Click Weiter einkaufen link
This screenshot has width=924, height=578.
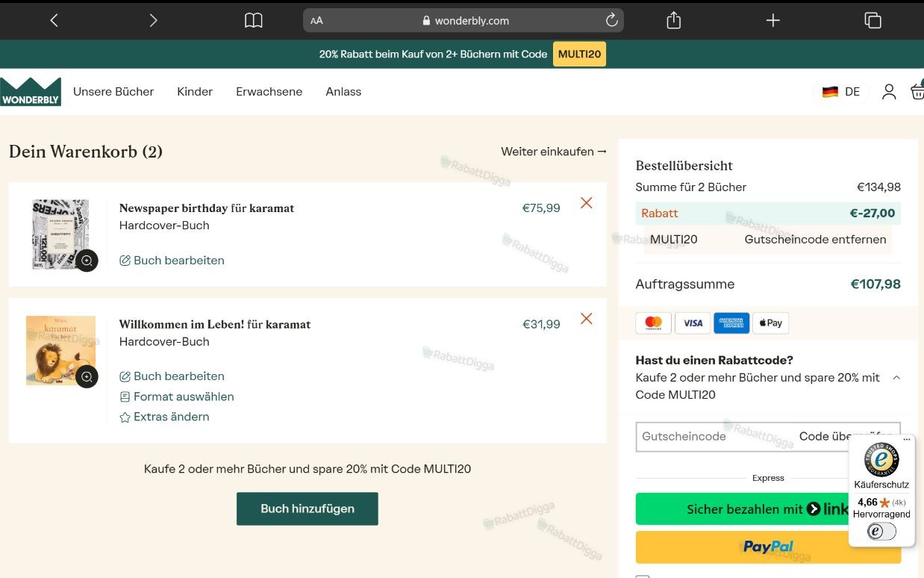554,152
